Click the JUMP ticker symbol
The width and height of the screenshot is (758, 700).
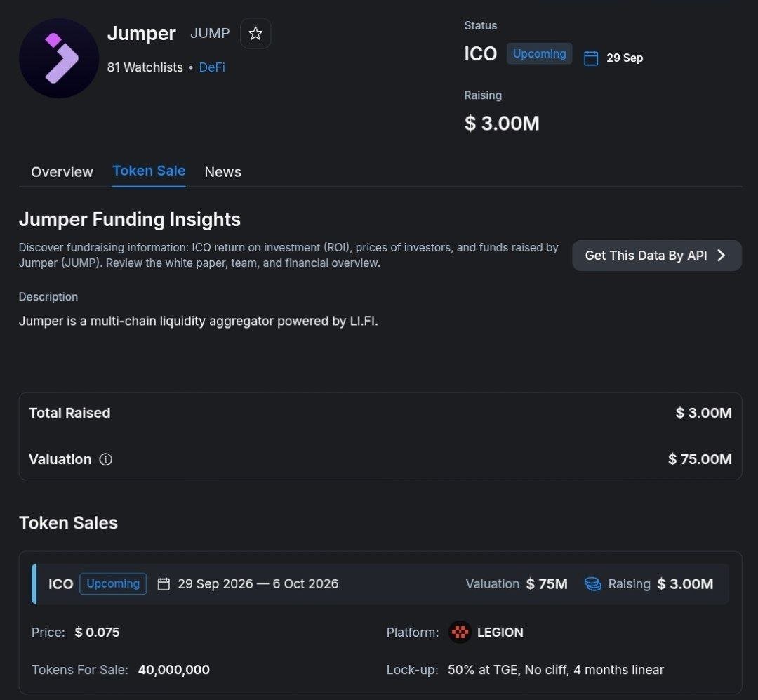click(x=210, y=34)
